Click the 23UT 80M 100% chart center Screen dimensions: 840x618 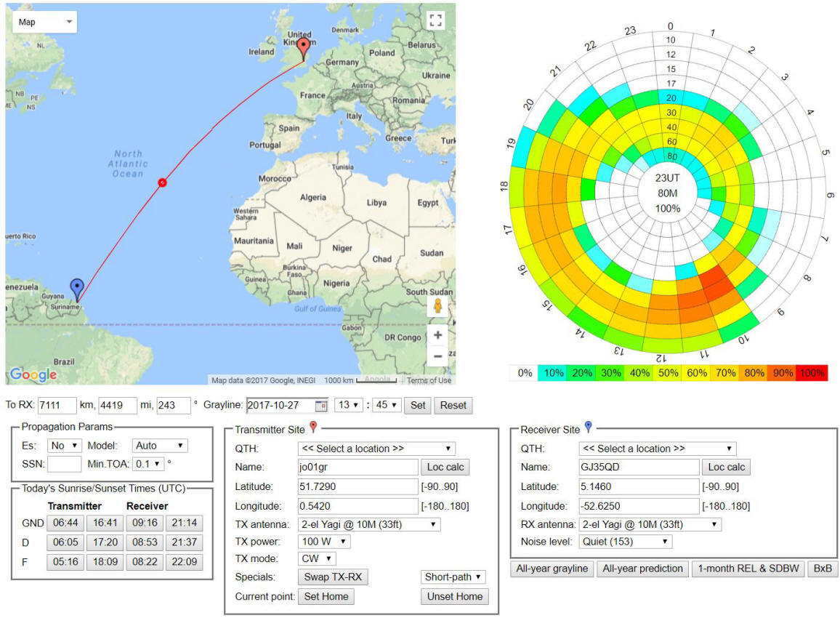(668, 193)
